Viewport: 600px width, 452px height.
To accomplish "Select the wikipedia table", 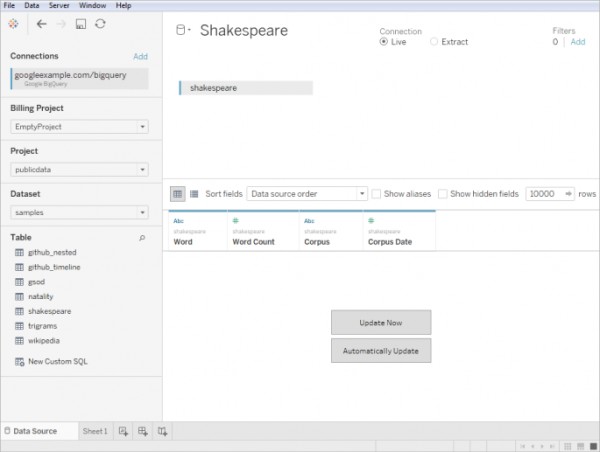I will click(44, 341).
